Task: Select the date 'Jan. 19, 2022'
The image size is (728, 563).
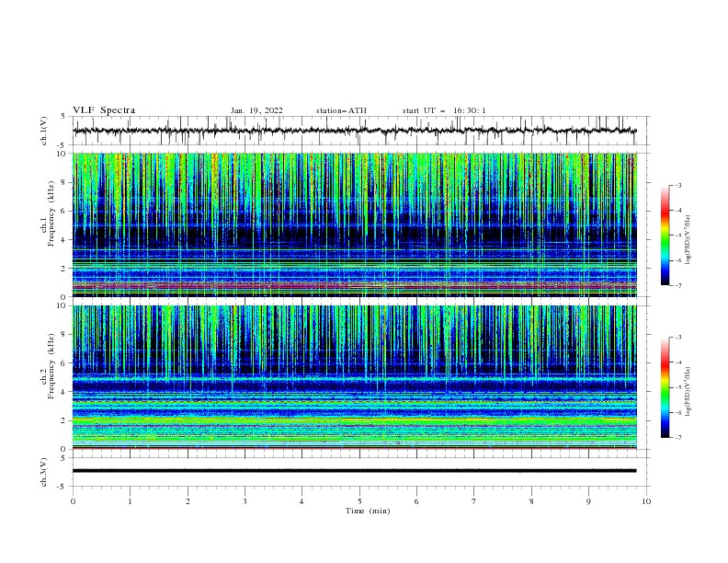Action: pos(256,110)
